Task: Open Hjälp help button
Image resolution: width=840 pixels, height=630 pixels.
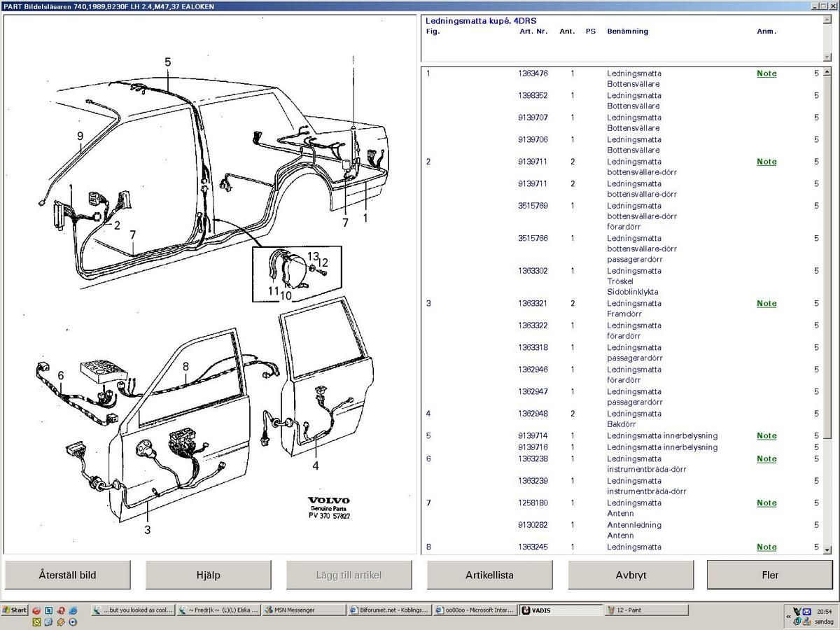Action: pyautogui.click(x=208, y=575)
